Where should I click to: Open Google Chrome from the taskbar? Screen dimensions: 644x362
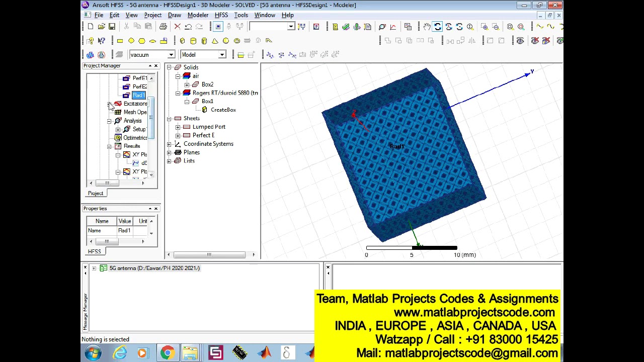(167, 353)
